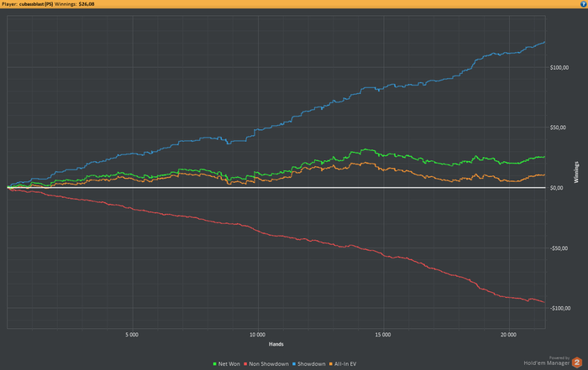The image size is (588, 370).
Task: Click the red Non Showdown color square
Action: pyautogui.click(x=245, y=364)
